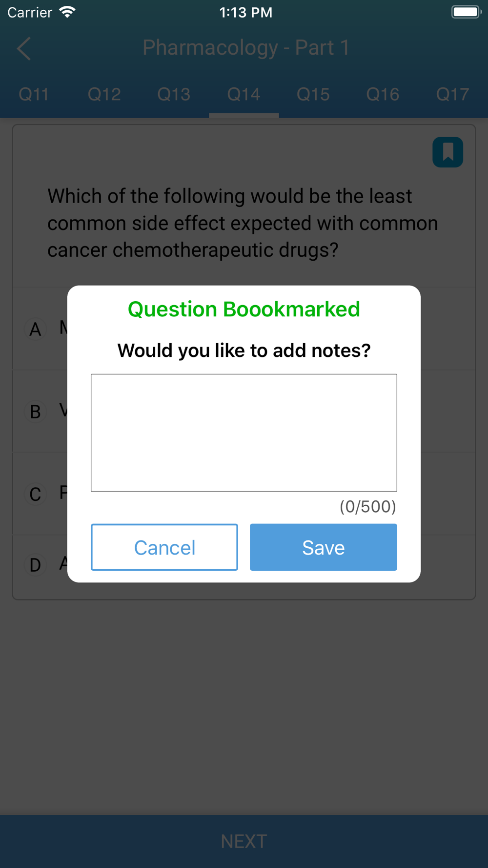
Task: Select the Q14 tab
Action: [244, 94]
